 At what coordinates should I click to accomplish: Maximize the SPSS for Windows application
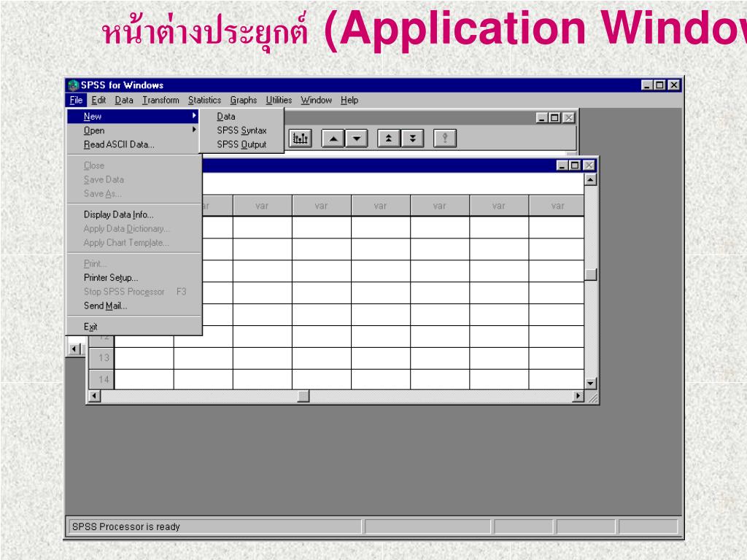pos(659,85)
